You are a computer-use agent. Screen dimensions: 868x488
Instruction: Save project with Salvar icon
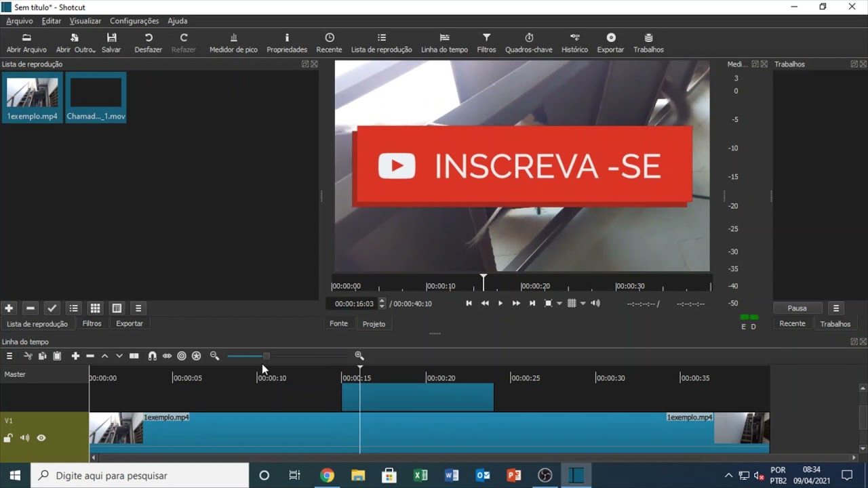pos(111,43)
